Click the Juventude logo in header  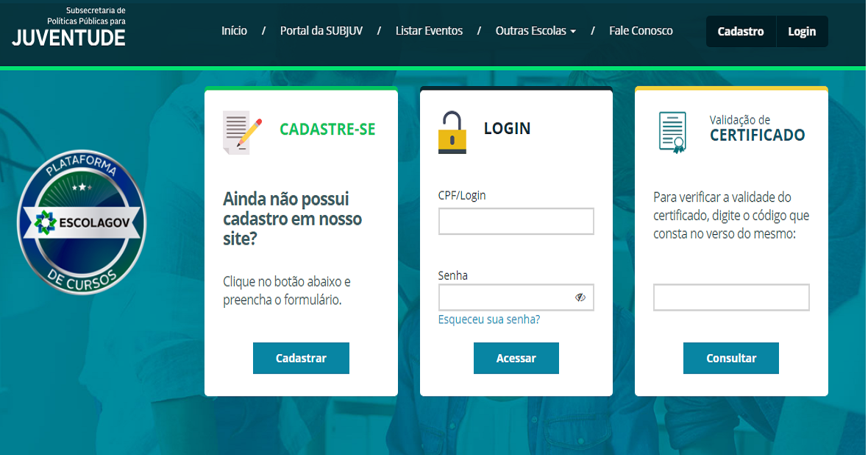coord(69,27)
